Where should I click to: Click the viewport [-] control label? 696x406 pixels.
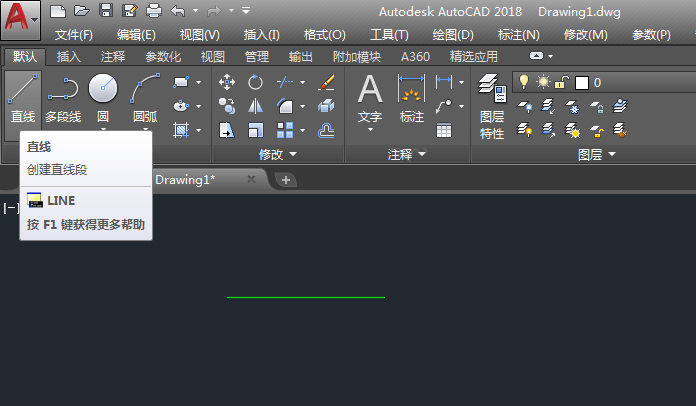pos(11,208)
